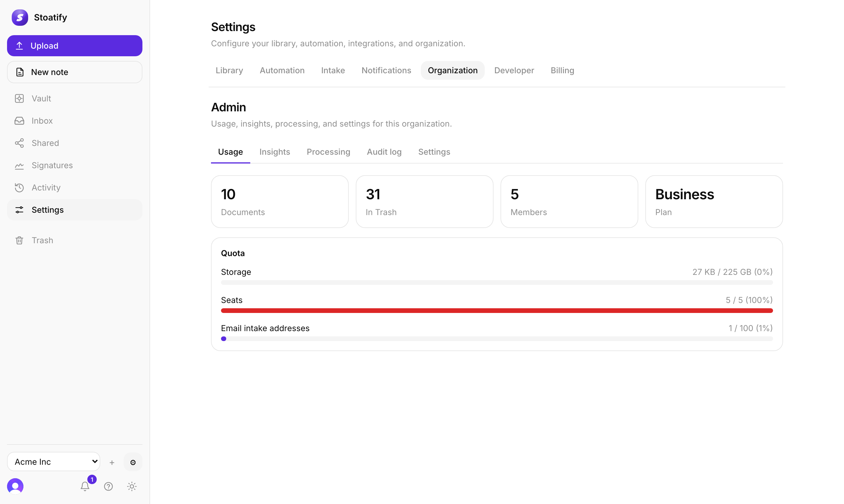The image size is (844, 504).
Task: Select the Settings sliders icon
Action: pyautogui.click(x=19, y=210)
